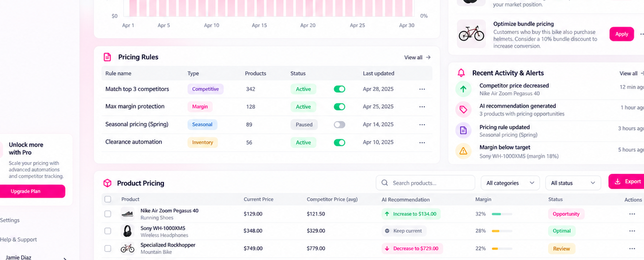The height and width of the screenshot is (260, 644).
Task: Click the Review status badge
Action: pyautogui.click(x=561, y=249)
